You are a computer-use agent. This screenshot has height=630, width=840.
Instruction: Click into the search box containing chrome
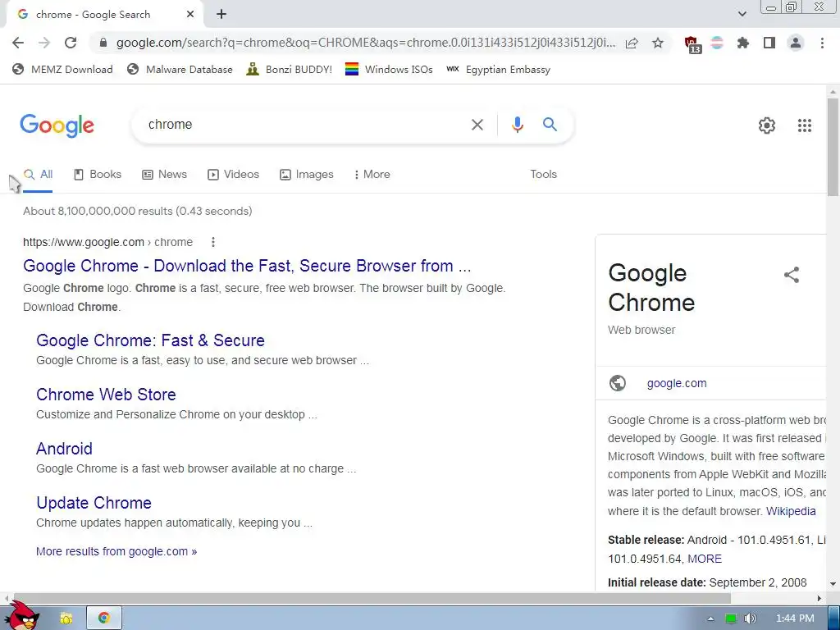coord(300,125)
